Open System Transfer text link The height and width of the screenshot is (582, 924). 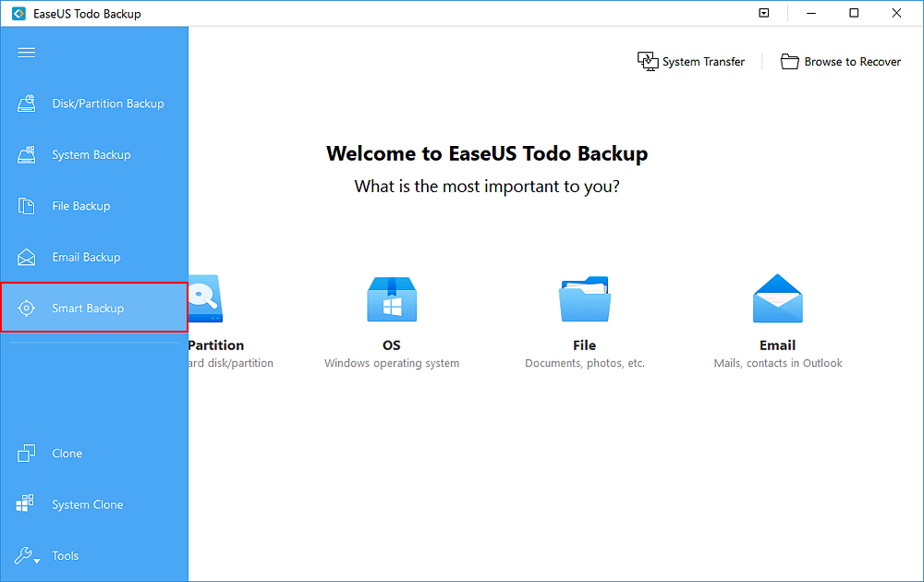tap(703, 62)
